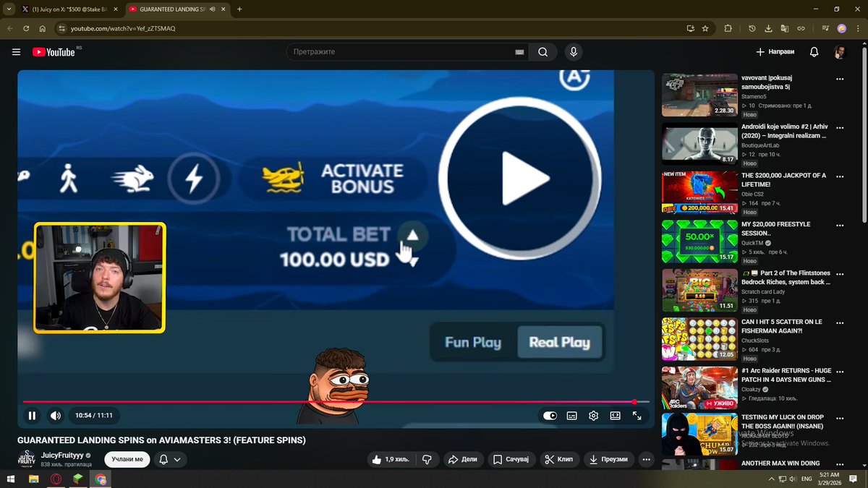Click the Учлани ме join button
Screen dimensions: 868x488
127,459
